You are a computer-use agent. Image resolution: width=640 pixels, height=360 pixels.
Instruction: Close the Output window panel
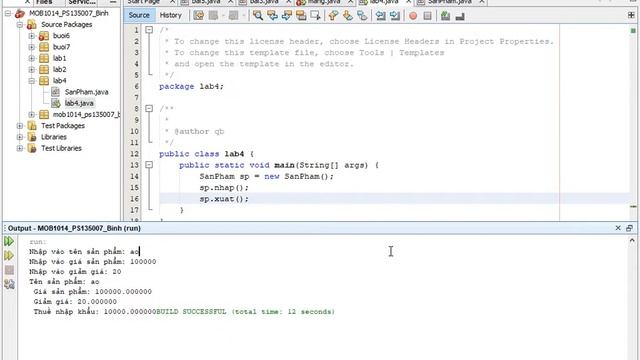[618, 228]
